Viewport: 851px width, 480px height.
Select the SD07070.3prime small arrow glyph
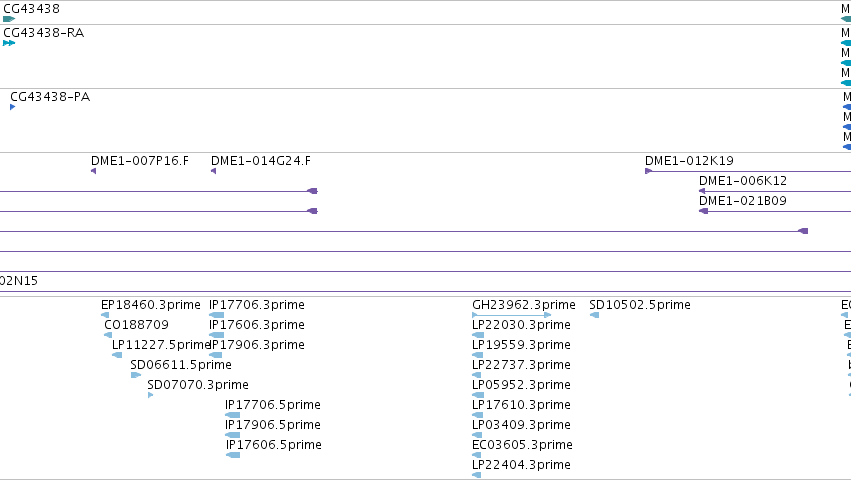(x=150, y=395)
